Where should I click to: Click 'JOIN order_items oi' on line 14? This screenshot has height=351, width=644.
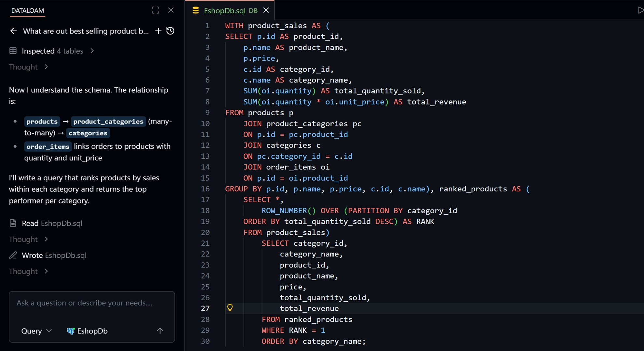286,167
